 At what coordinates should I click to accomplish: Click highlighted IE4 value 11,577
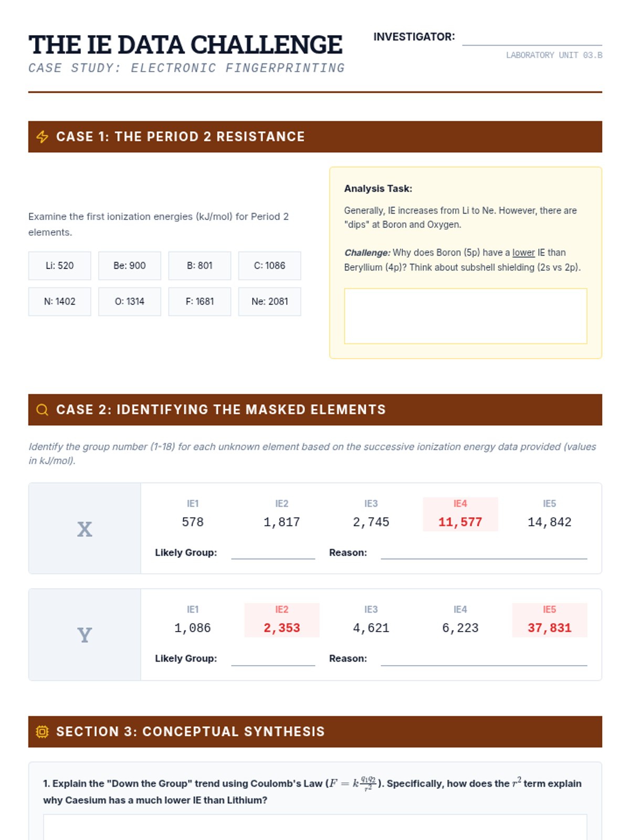click(460, 522)
